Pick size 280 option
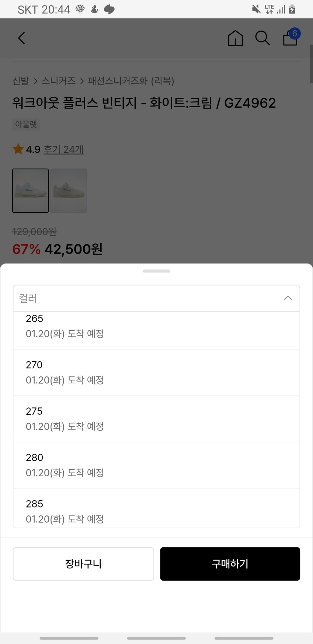 [156, 465]
